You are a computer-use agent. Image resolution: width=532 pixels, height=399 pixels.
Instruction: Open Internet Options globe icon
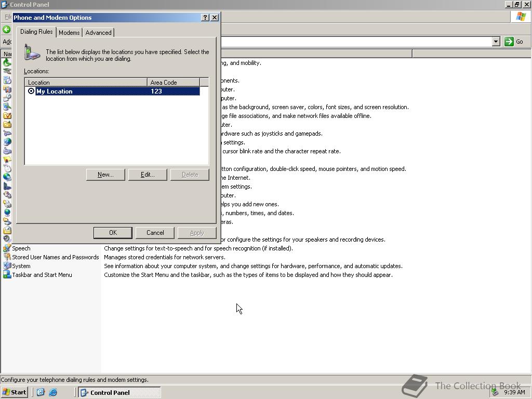(x=7, y=142)
